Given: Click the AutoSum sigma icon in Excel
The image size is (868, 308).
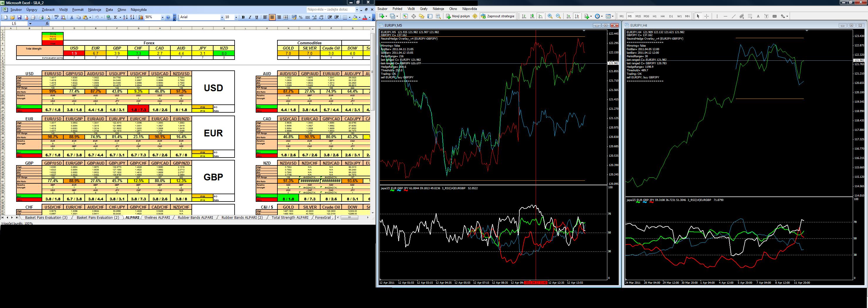Looking at the screenshot, I should pyautogui.click(x=115, y=17).
